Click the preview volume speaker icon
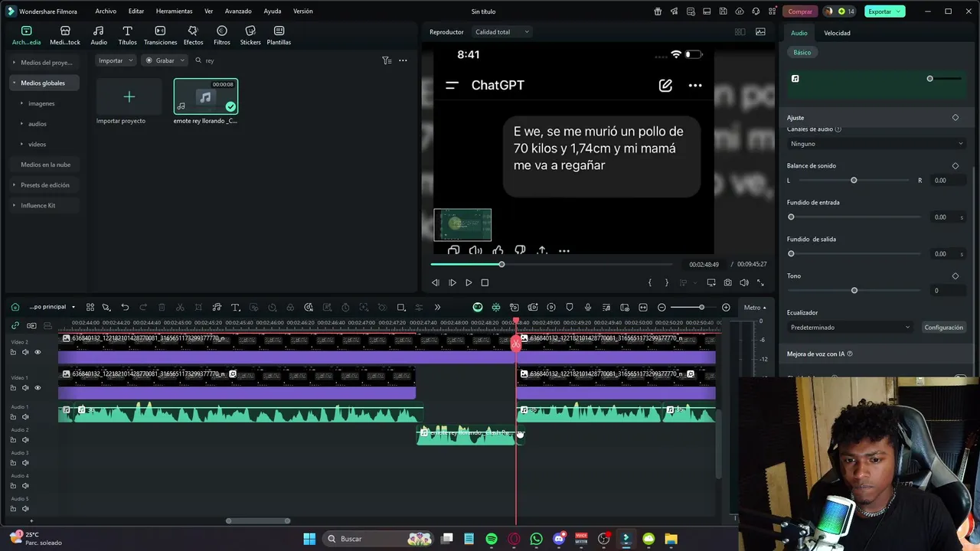 point(743,282)
